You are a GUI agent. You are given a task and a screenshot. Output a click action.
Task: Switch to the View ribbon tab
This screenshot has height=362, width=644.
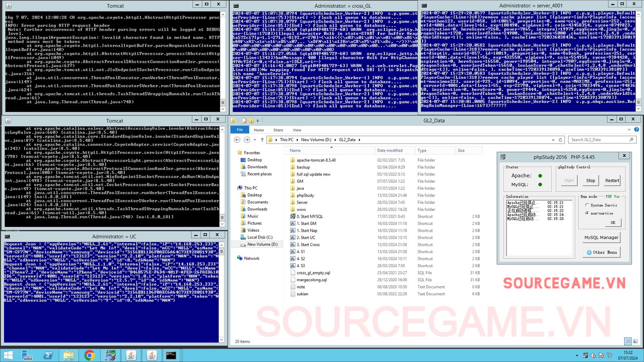coord(297,130)
